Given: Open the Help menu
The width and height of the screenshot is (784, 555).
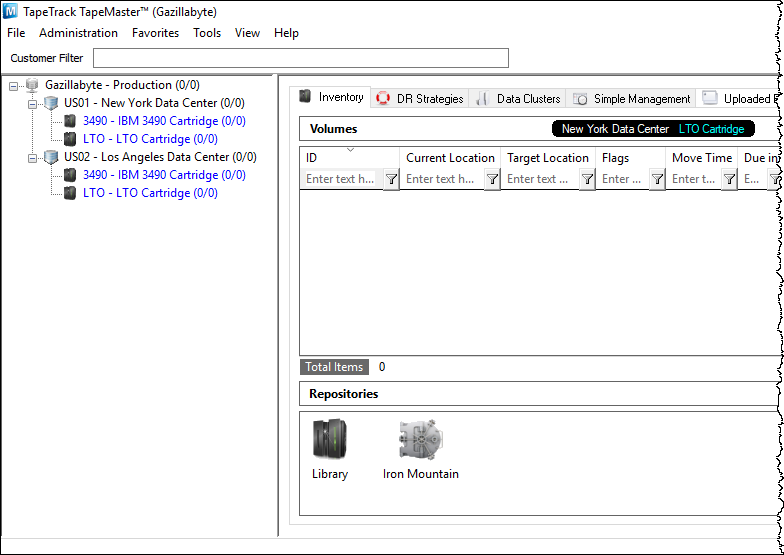Looking at the screenshot, I should (x=286, y=33).
